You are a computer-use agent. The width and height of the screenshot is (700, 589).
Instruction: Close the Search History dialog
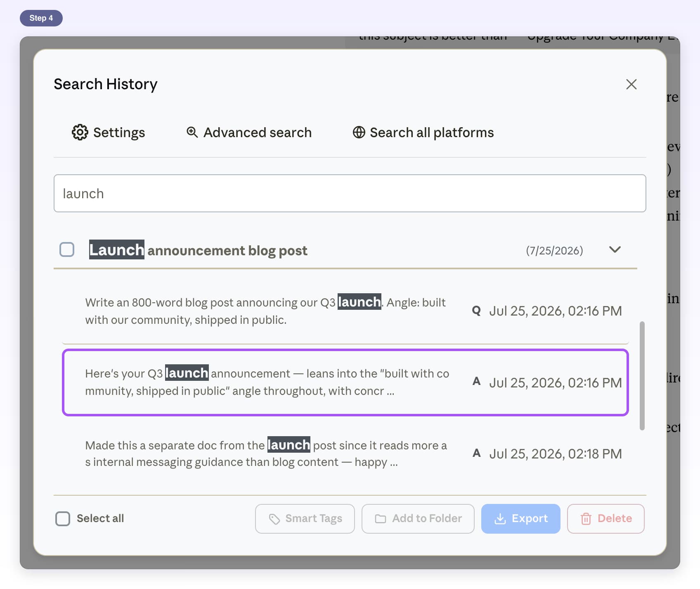(x=631, y=84)
